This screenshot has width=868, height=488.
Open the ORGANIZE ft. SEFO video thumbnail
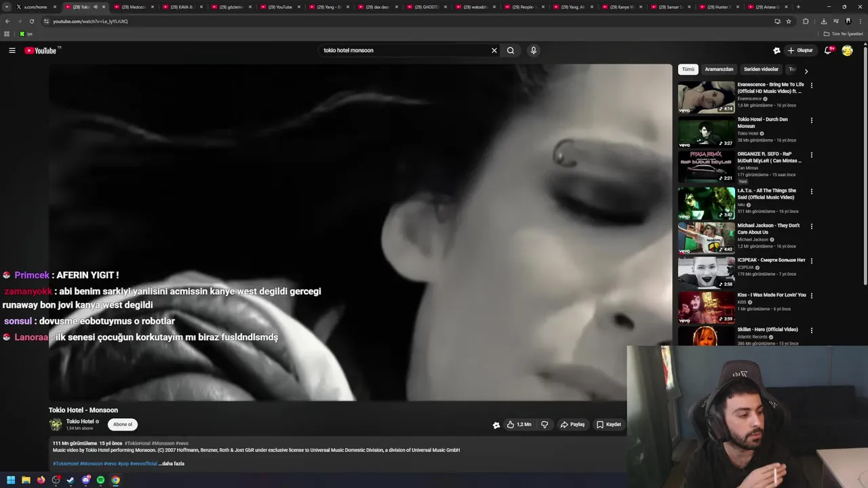(707, 167)
